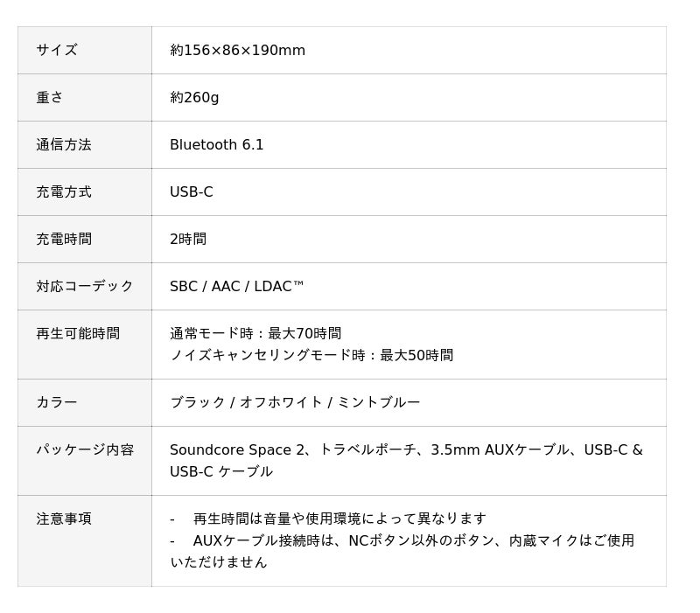This screenshot has width=700, height=613.
Task: Click the 通信方法 row label
Action: click(x=64, y=145)
